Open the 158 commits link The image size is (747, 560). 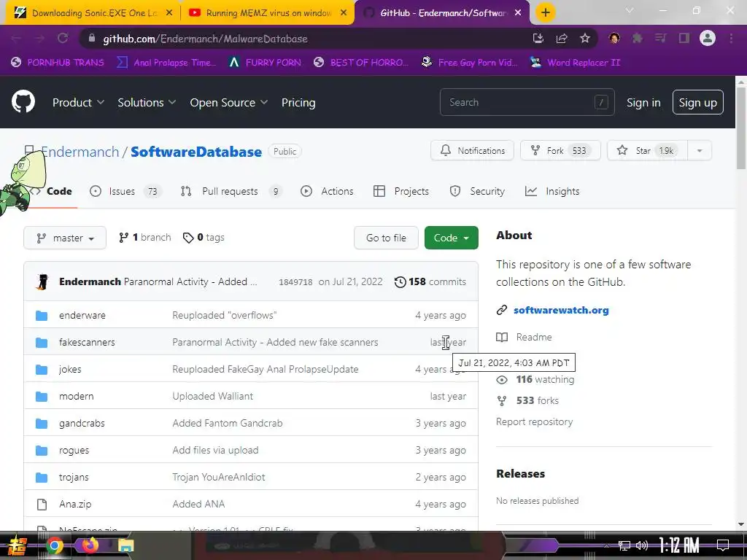pos(430,282)
